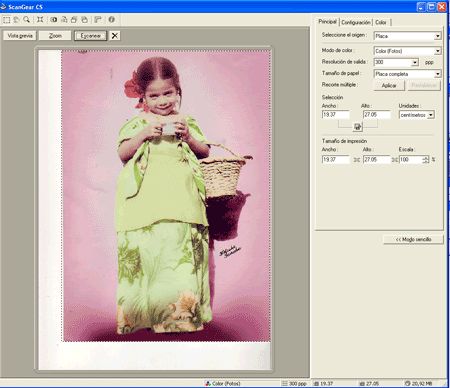
Task: Expand the Modo de color dropdown
Action: coord(437,51)
